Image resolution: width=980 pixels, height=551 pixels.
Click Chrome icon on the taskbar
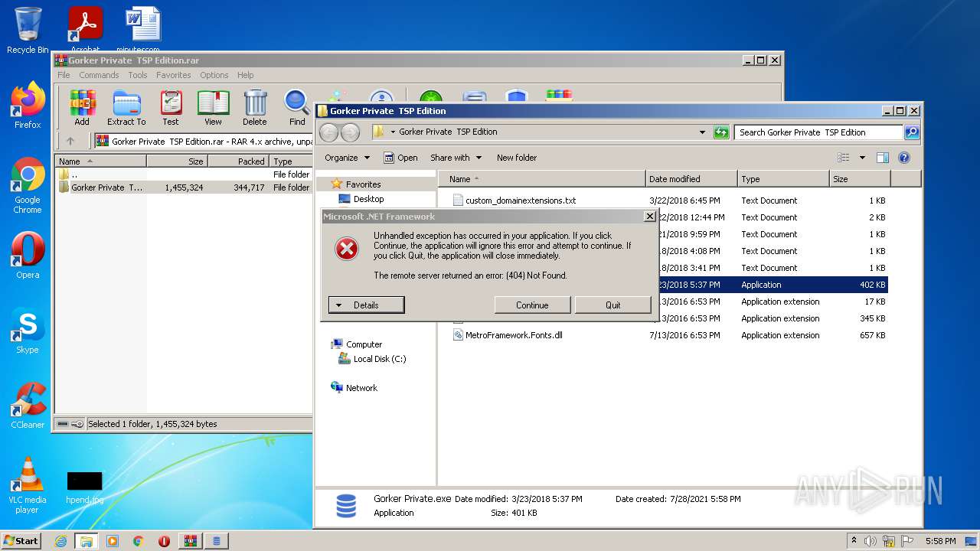click(138, 541)
